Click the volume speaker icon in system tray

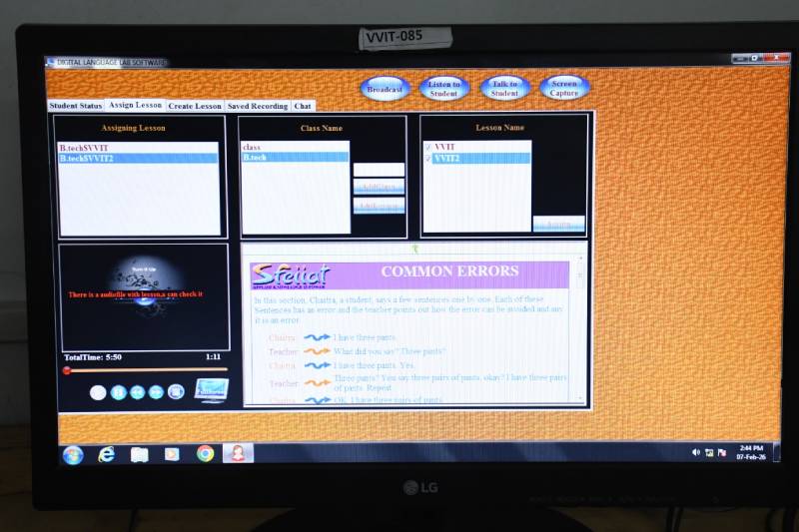696,452
